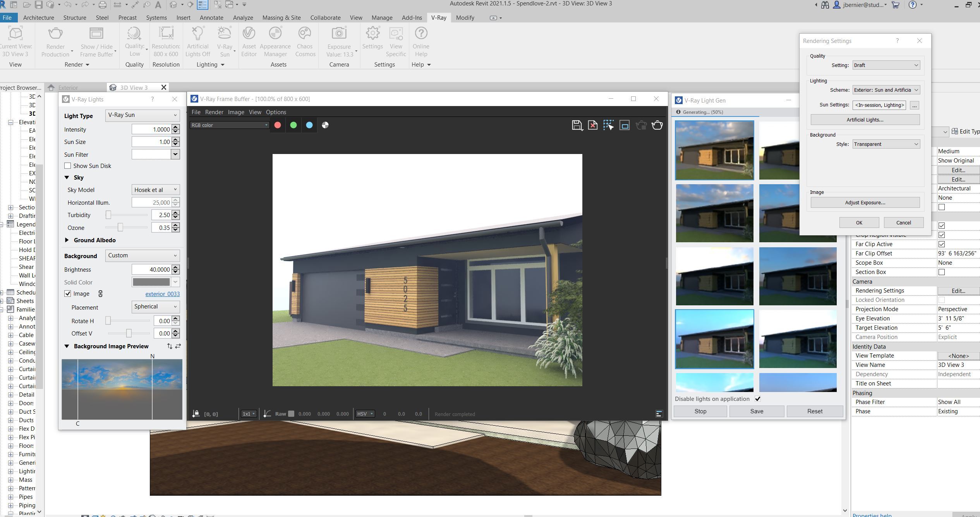980x517 pixels.
Task: Save image icon in Frame Buffer toolbar
Action: 577,125
